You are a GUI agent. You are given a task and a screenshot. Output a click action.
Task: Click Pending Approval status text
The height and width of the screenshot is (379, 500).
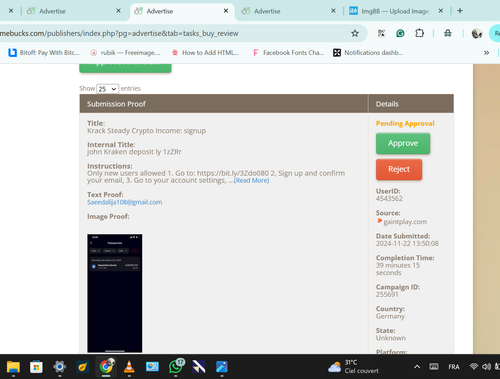pos(405,123)
